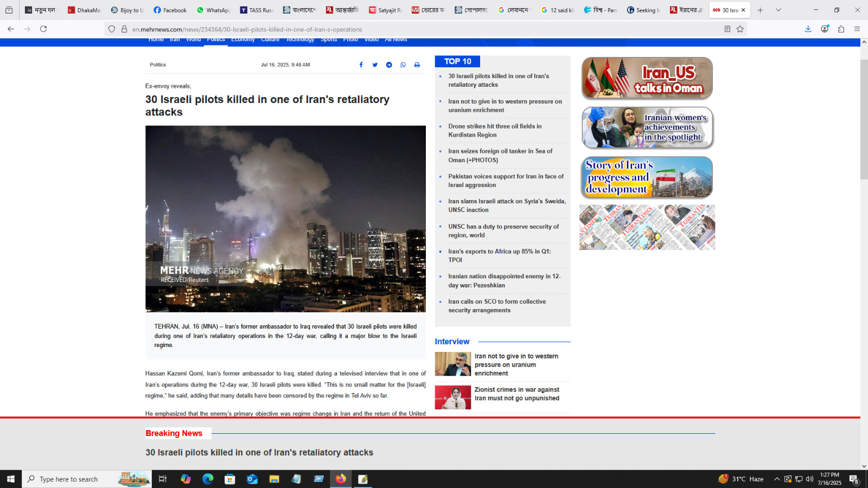The image size is (868, 488).
Task: Open the Firefox application hamburger menu
Action: pyautogui.click(x=857, y=29)
